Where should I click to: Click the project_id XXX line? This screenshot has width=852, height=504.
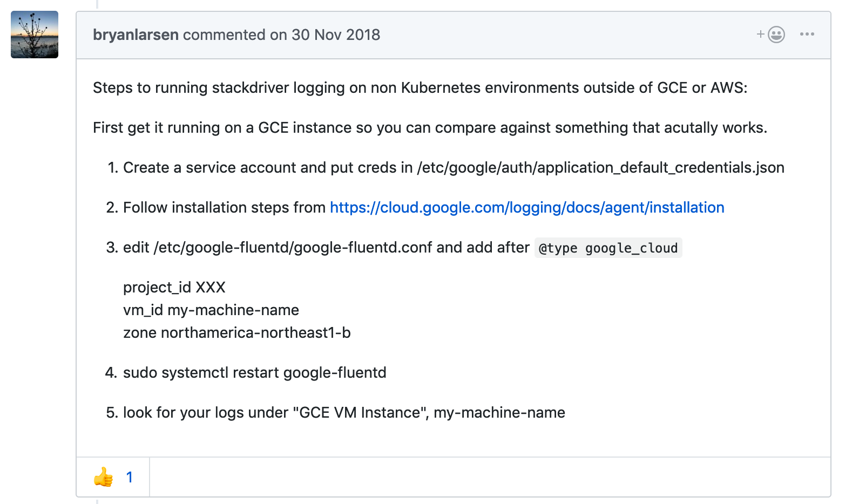174,288
